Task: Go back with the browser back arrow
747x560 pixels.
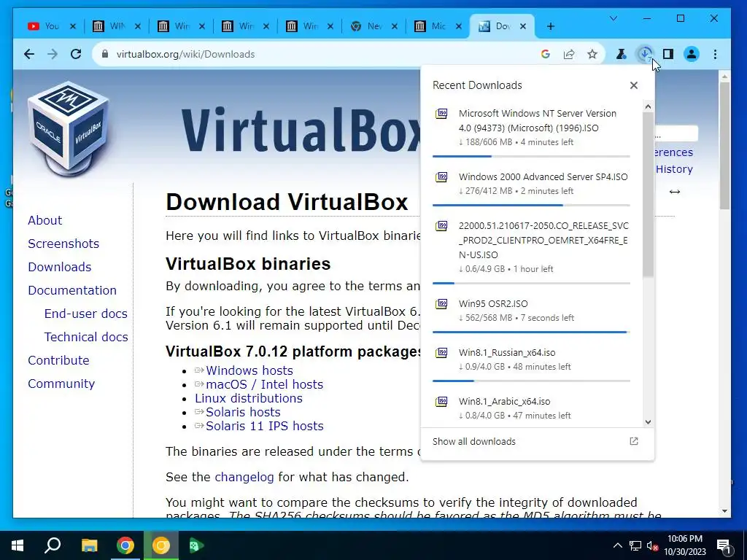Action: pyautogui.click(x=29, y=54)
